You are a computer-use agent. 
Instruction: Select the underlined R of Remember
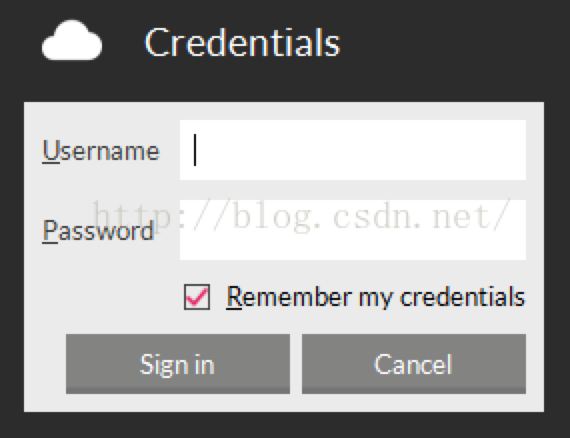[x=234, y=297]
